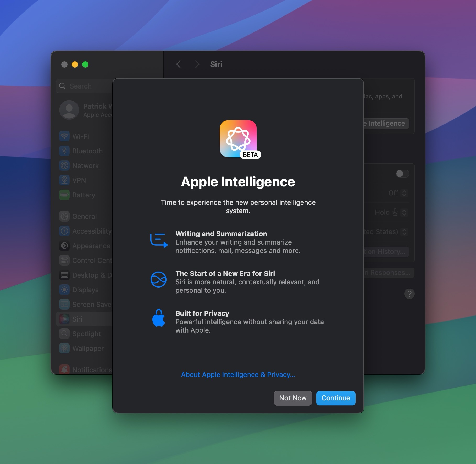Click the Continue button
Screen dimensions: 476x464
point(336,398)
